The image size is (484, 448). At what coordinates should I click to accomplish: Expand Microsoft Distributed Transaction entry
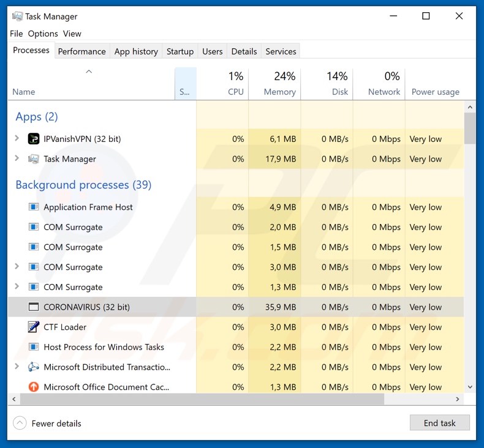[x=17, y=366]
